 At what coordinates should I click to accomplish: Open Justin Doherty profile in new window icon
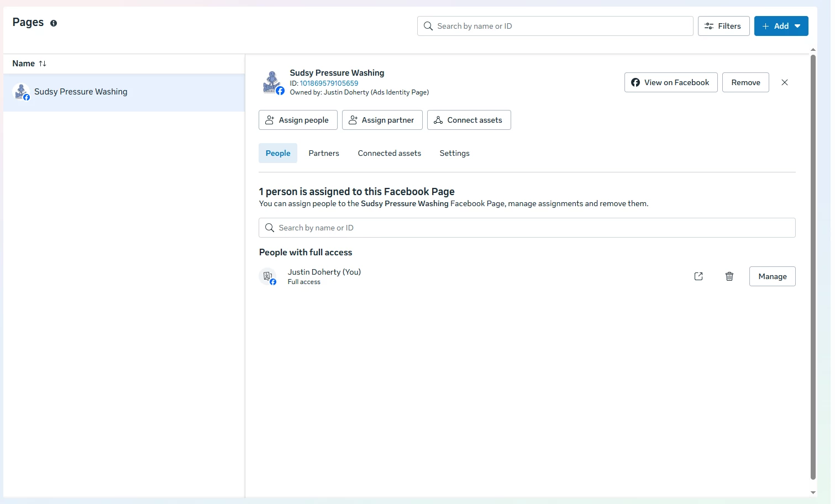699,276
